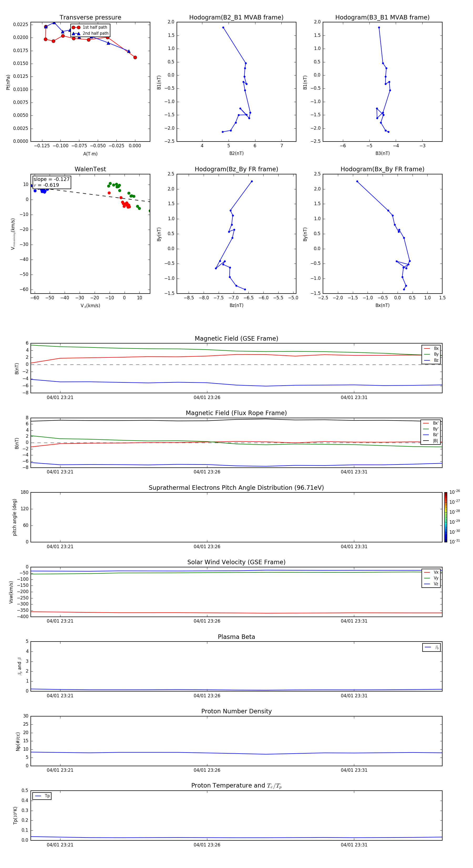Viewport: 473px width, 868px height.
Task: Click the Bz' legend entry
Action: [x=431, y=435]
